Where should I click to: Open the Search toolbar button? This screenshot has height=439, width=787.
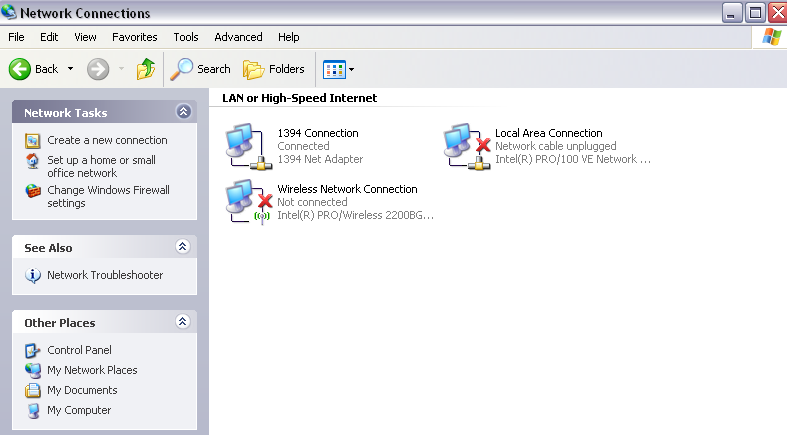[x=201, y=69]
